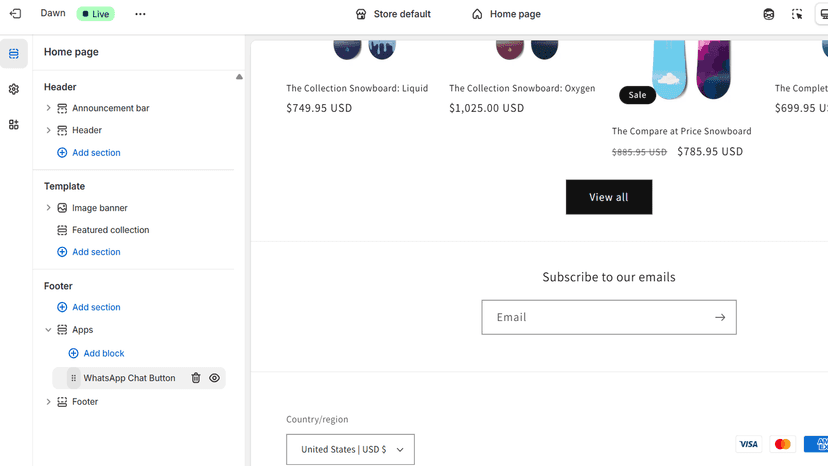The image size is (828, 466).
Task: Open the Sections panel icon in sidebar
Action: click(x=14, y=53)
